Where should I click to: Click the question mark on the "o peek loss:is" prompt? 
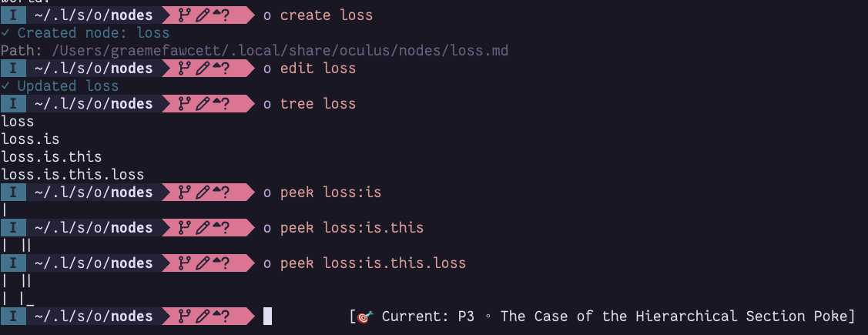click(226, 193)
